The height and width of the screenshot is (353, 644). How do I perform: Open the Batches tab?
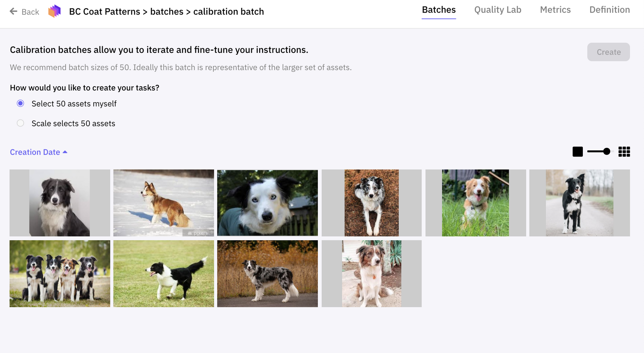(439, 10)
